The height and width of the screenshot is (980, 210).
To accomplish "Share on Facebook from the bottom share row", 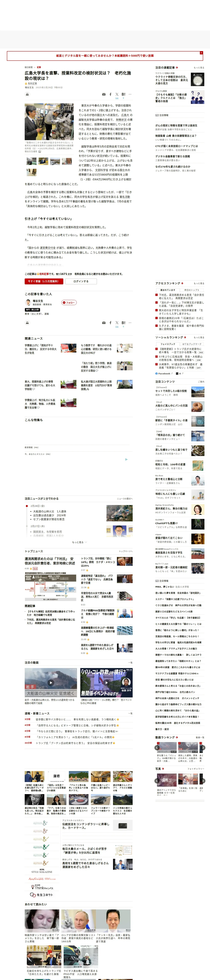I will (x=111, y=323).
